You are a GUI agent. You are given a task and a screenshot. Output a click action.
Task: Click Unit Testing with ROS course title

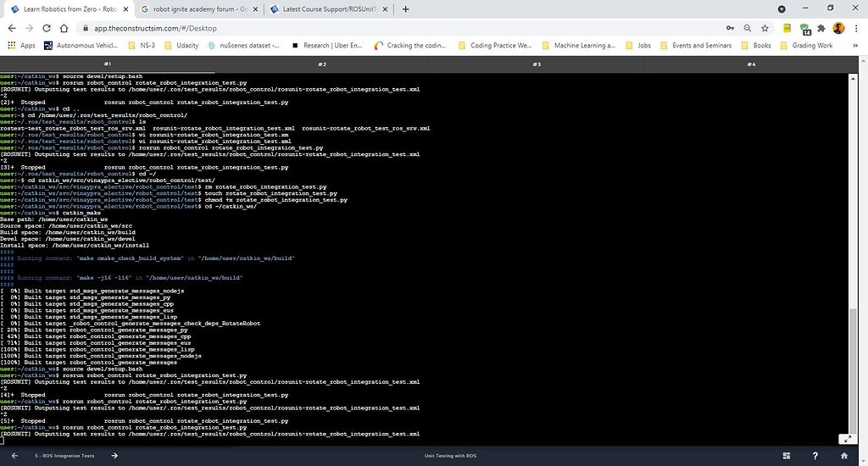coord(450,456)
